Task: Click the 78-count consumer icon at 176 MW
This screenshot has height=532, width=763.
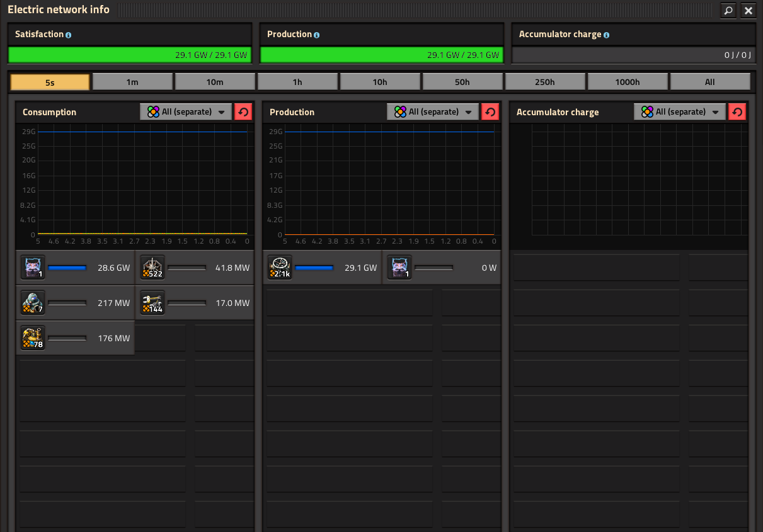Action: 33,338
